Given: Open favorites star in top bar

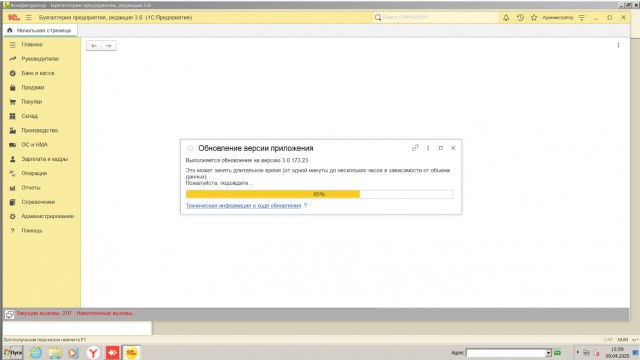Looking at the screenshot, I should coord(534,18).
